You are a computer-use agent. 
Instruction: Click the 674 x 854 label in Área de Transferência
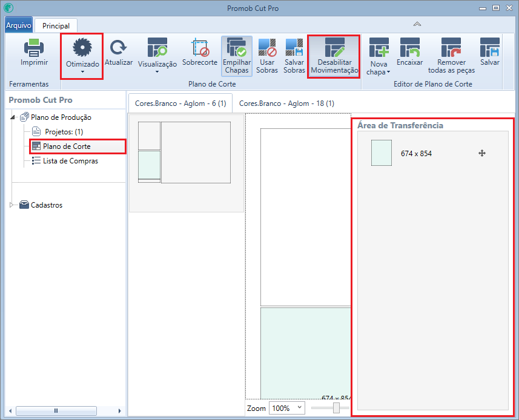pyautogui.click(x=416, y=154)
